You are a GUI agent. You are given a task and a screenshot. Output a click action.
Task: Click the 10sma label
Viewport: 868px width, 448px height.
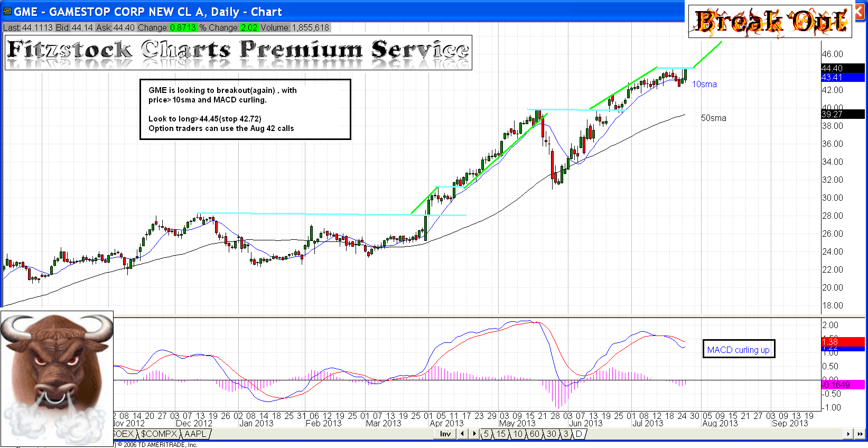(704, 84)
